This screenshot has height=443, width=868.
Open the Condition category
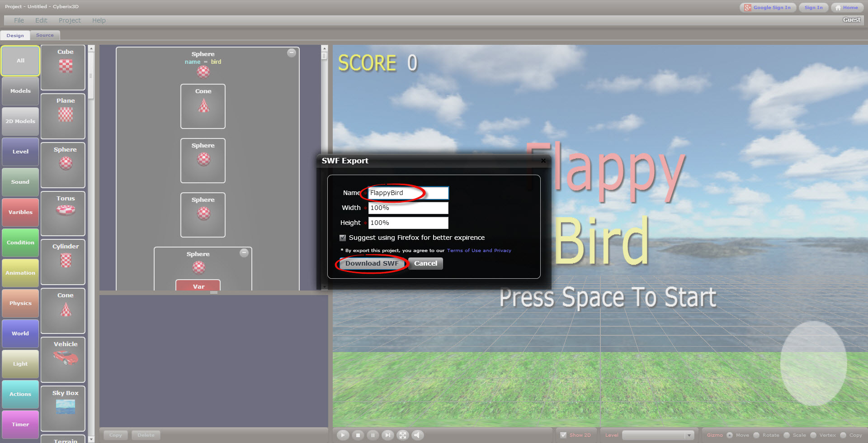point(20,243)
